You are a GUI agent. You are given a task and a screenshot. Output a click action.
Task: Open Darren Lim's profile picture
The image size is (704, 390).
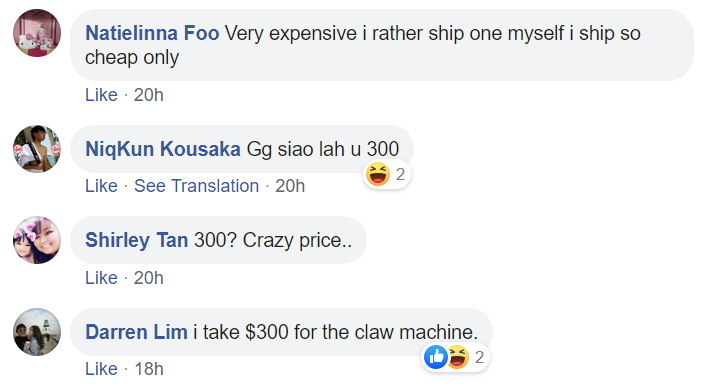tap(37, 332)
